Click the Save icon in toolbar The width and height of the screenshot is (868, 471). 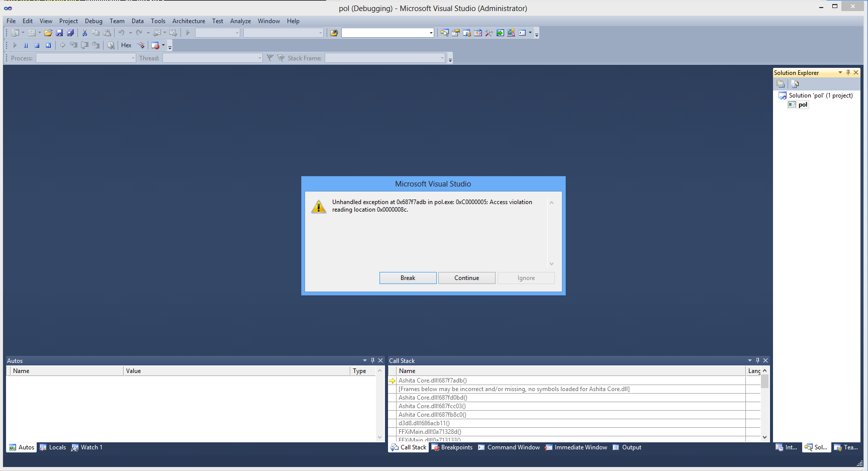coord(59,33)
